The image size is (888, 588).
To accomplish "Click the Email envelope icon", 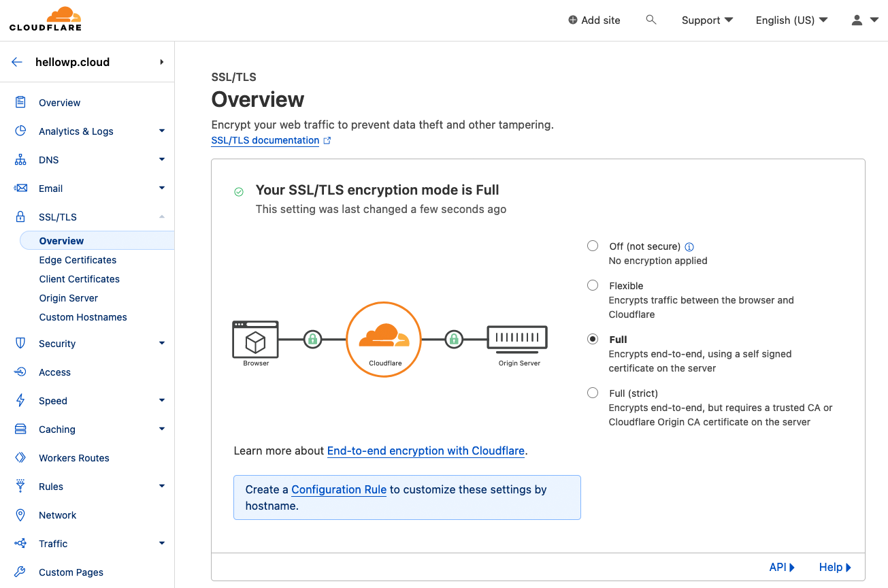I will pyautogui.click(x=20, y=188).
